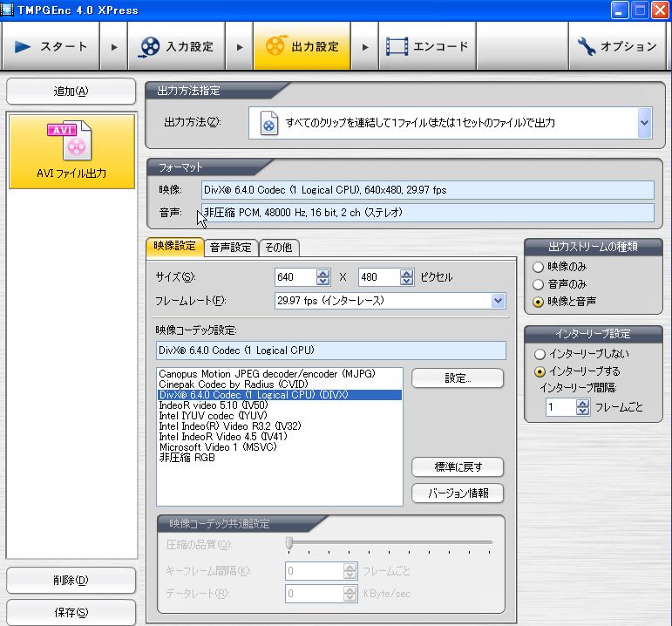Click 標準に戻す reset to default button
This screenshot has width=672, height=626.
(458, 467)
